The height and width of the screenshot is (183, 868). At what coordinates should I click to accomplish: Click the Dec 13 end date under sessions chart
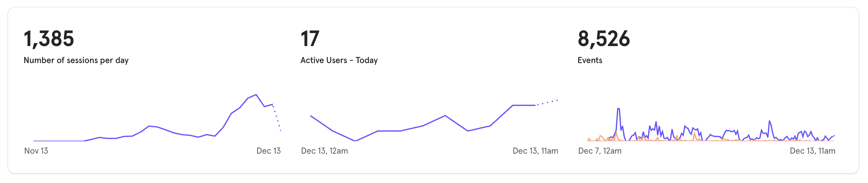tap(269, 151)
